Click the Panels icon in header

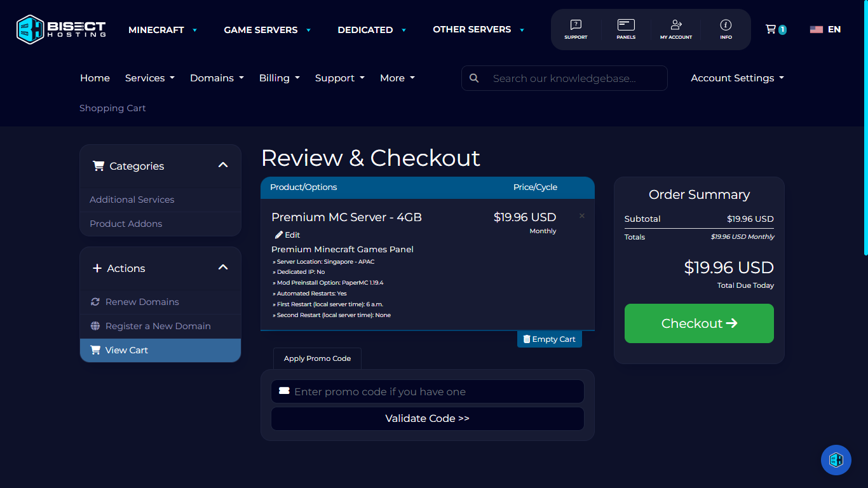coord(626,29)
